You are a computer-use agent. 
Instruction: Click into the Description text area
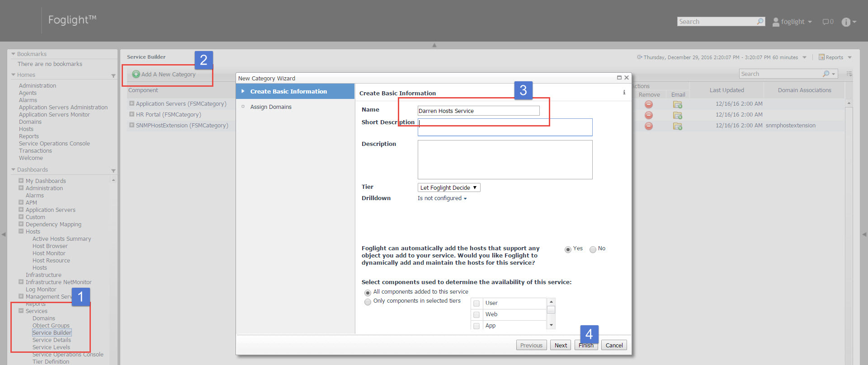click(505, 159)
